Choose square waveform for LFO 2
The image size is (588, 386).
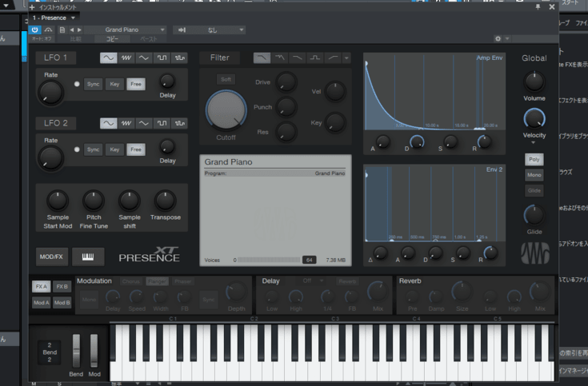[x=162, y=123]
